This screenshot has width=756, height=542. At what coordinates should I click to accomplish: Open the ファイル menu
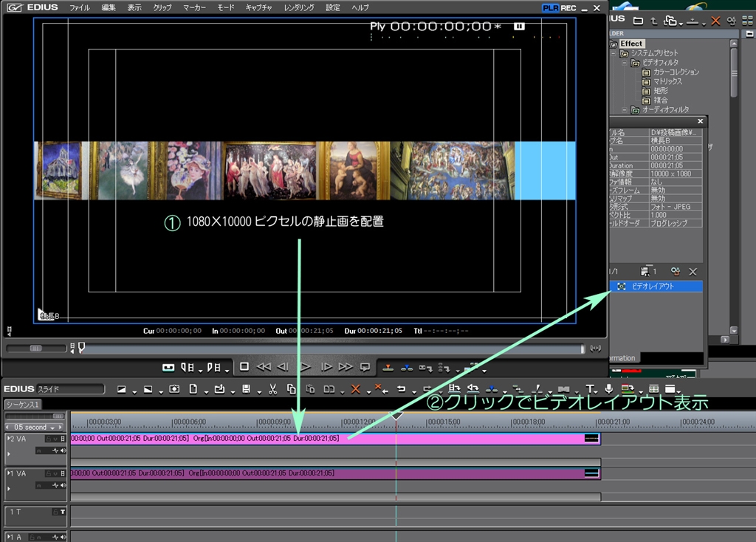pyautogui.click(x=79, y=7)
